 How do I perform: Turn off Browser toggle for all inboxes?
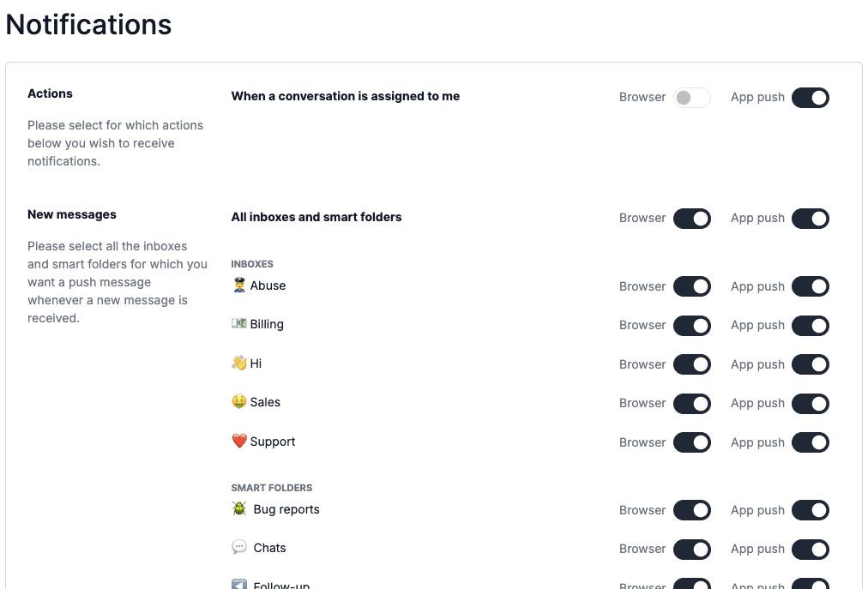click(x=691, y=219)
